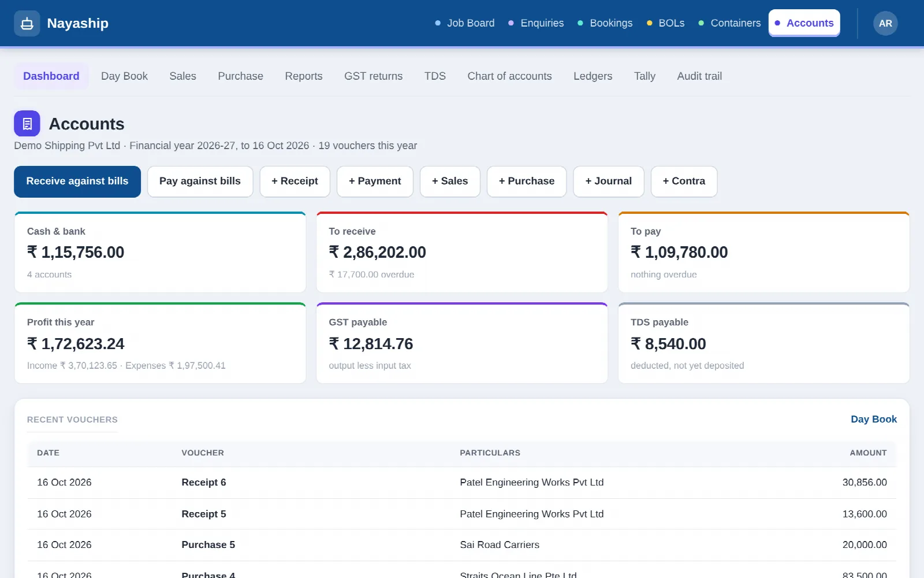This screenshot has height=578, width=924.
Task: Click Receive against bills button
Action: coord(77,181)
